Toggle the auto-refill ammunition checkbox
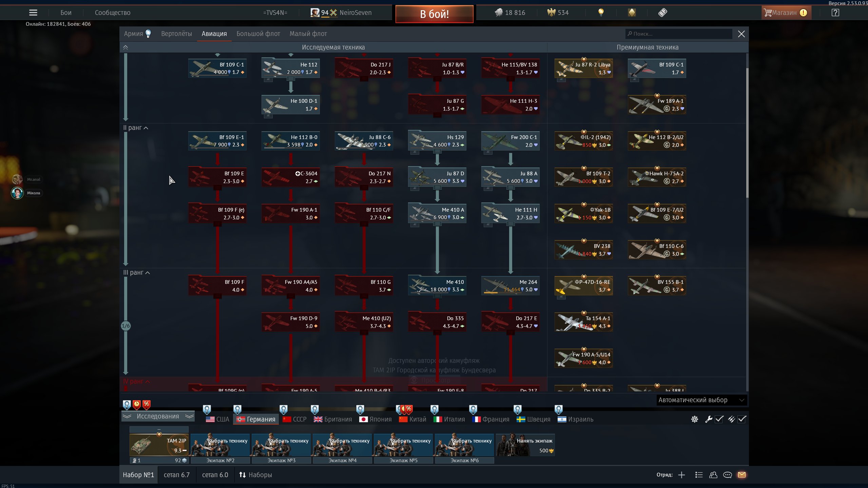The width and height of the screenshot is (868, 488). [x=742, y=419]
